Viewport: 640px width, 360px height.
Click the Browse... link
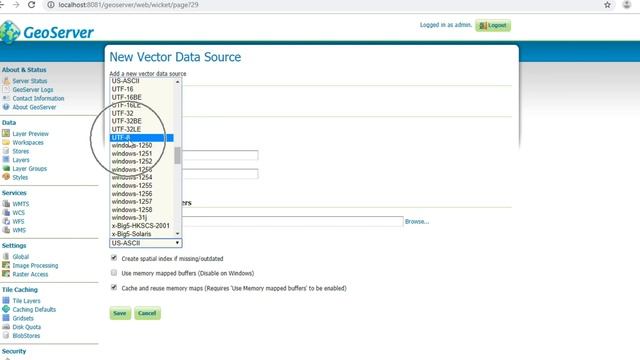[x=417, y=222]
